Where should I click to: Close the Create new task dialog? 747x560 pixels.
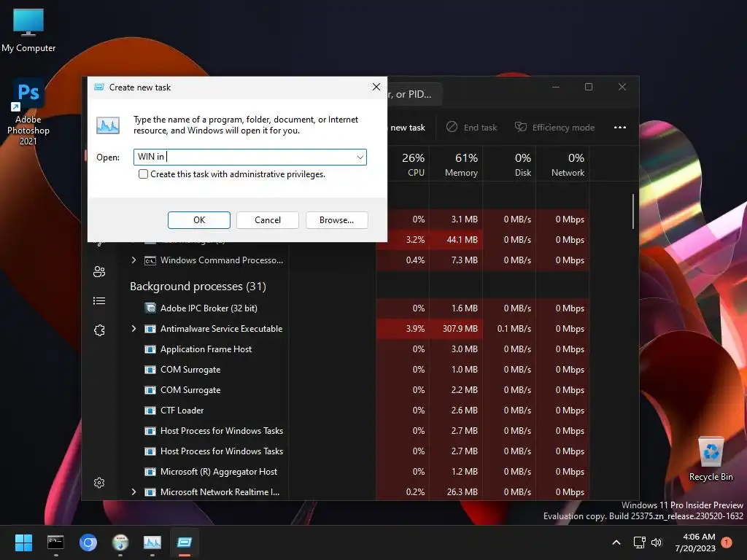[x=376, y=87]
